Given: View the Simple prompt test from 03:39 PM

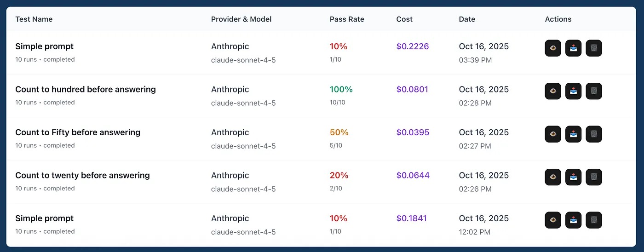Looking at the screenshot, I should [553, 48].
